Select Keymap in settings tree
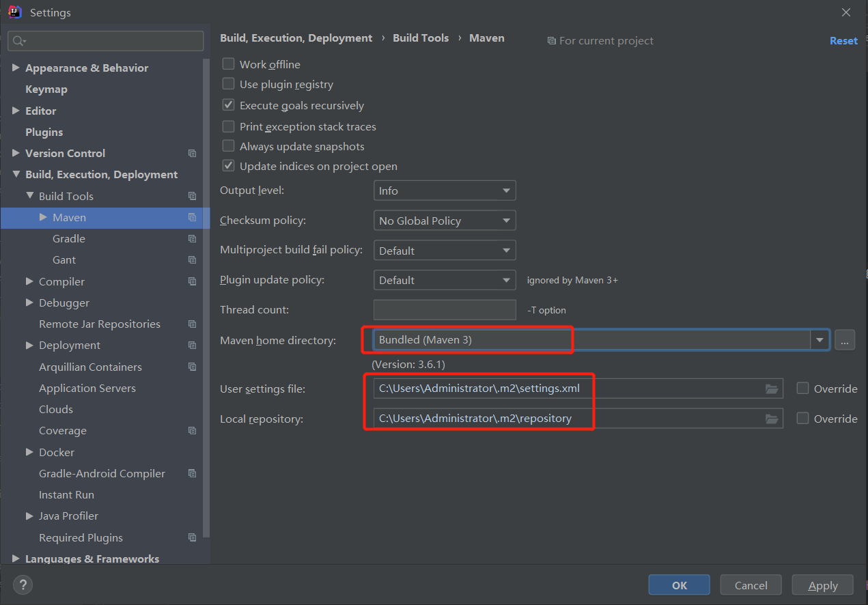The image size is (868, 605). point(46,89)
